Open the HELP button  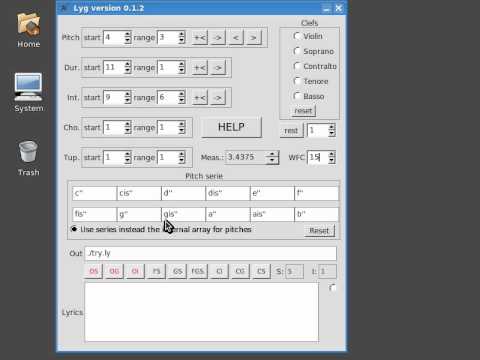(231, 127)
